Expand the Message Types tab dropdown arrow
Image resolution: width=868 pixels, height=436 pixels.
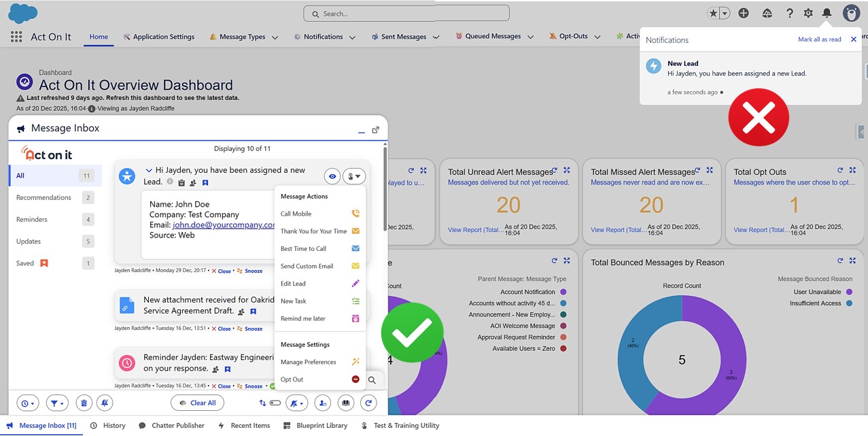click(x=275, y=37)
